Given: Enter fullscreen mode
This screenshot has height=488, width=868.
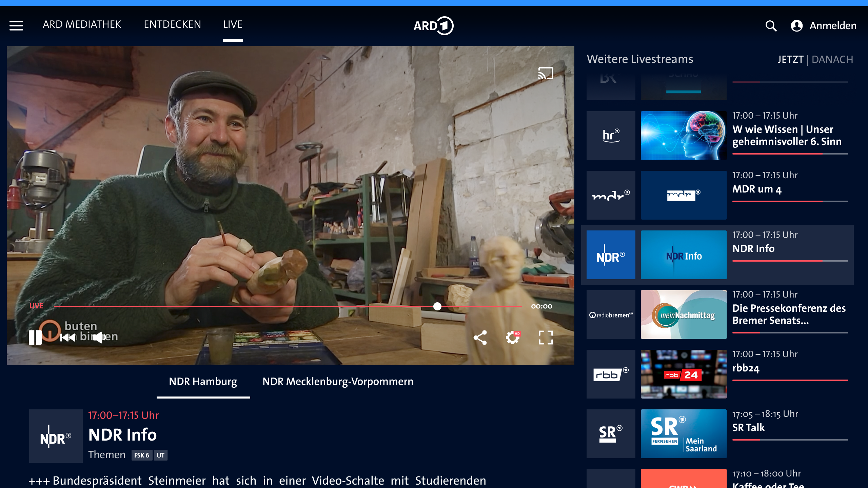Looking at the screenshot, I should [546, 338].
